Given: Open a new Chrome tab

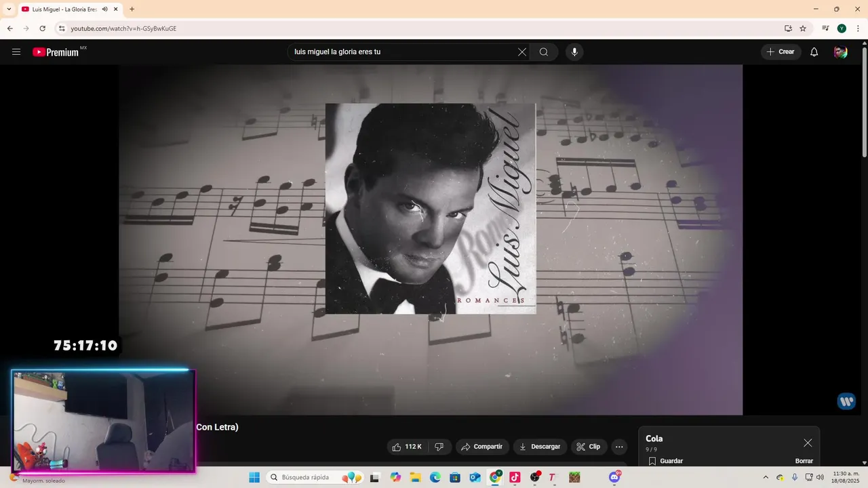Looking at the screenshot, I should 132,9.
